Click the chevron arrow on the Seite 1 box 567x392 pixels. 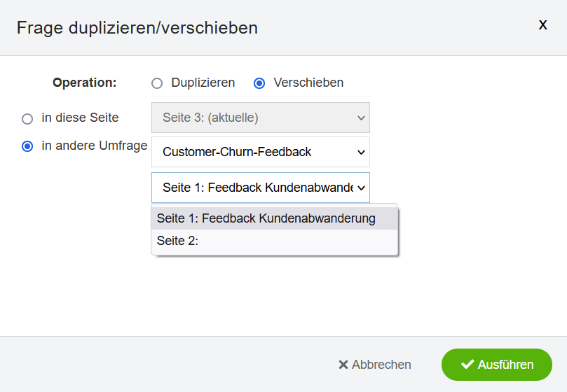point(361,188)
